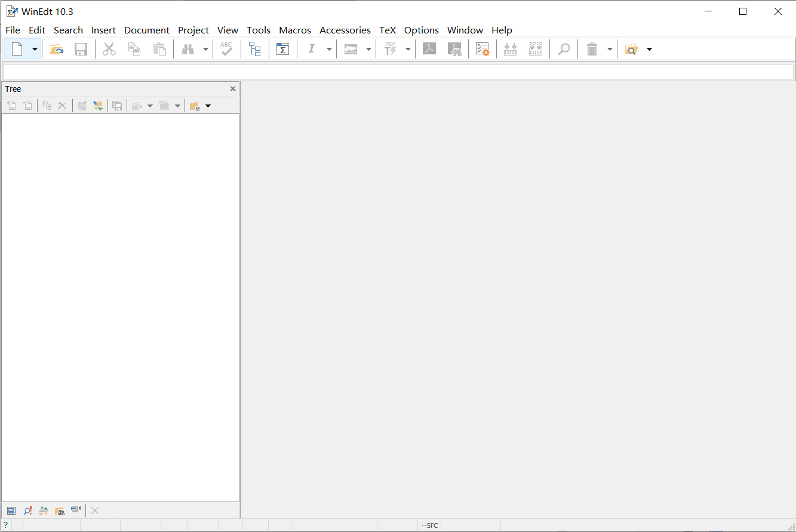Image resolution: width=796 pixels, height=532 pixels.
Task: Click the Paste clipboard icon
Action: coord(159,49)
